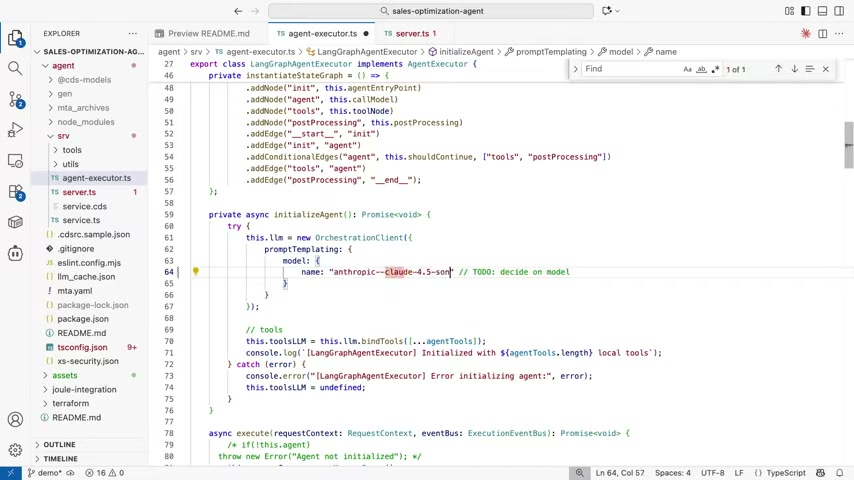
Task: Open remote window indicator in status bar
Action: coord(11,473)
